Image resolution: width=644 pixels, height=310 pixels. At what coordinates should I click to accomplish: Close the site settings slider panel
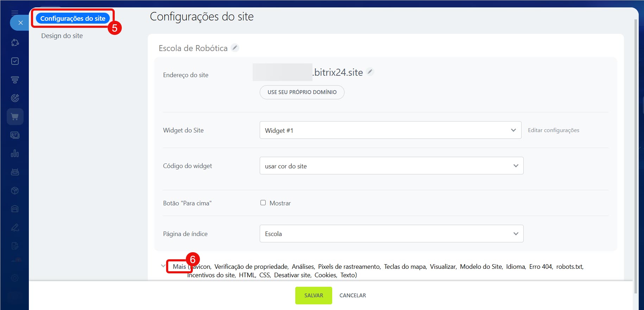[20, 23]
